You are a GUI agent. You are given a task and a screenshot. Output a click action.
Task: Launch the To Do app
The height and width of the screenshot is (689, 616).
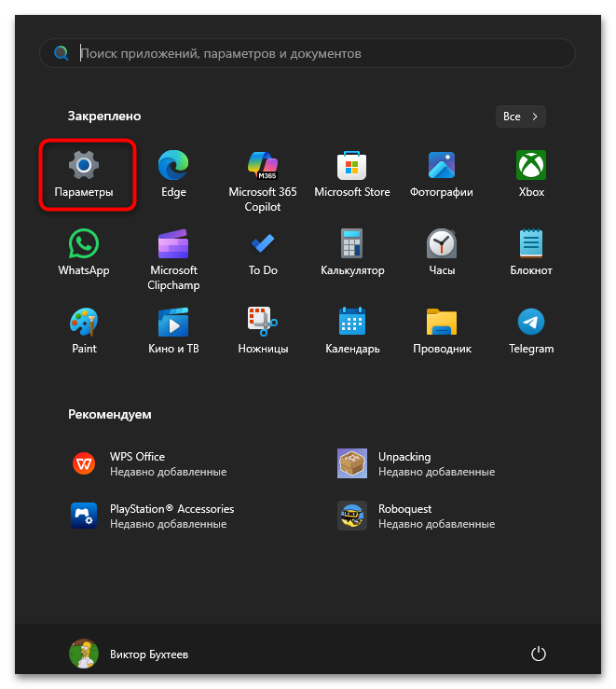click(x=263, y=253)
